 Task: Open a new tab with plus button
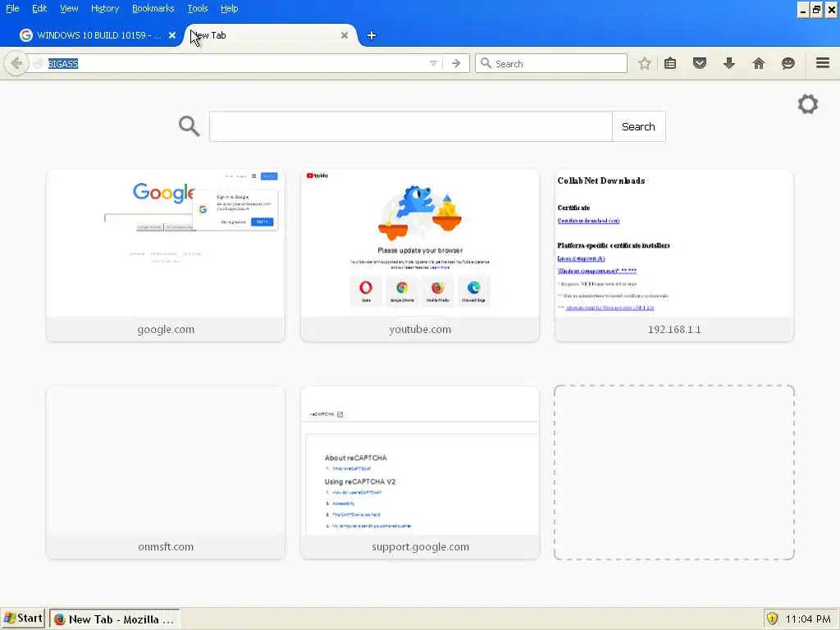372,35
